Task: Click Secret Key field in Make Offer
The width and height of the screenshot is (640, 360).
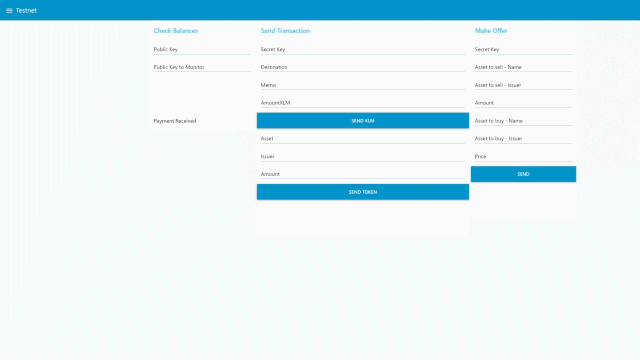Action: coord(523,49)
